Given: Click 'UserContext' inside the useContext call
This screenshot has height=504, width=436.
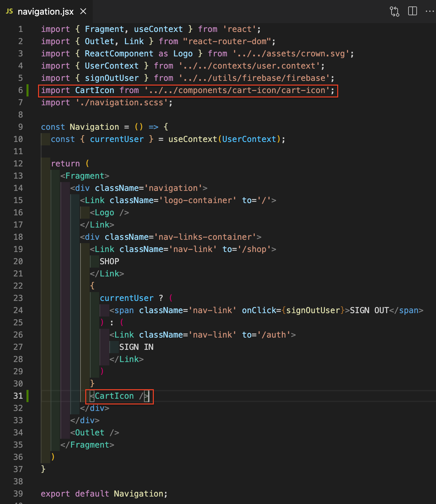Looking at the screenshot, I should click(x=249, y=139).
